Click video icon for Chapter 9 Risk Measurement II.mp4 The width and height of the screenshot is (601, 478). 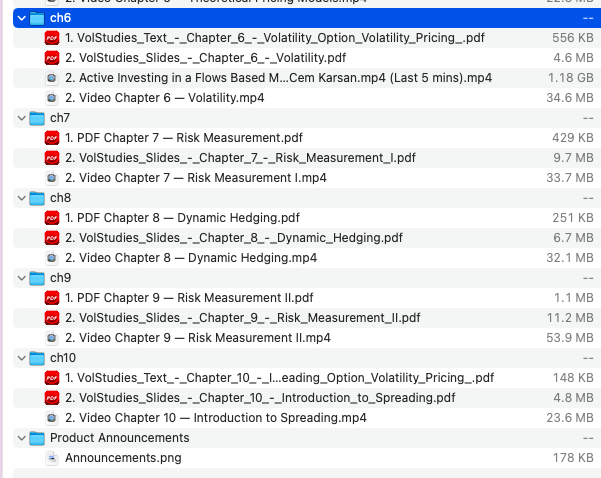tap(52, 338)
